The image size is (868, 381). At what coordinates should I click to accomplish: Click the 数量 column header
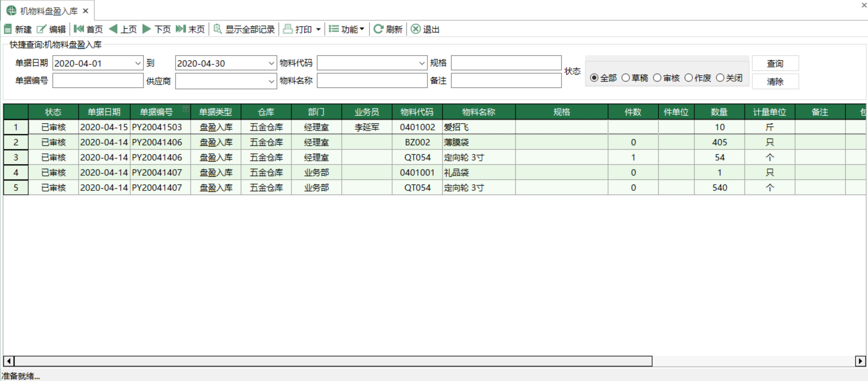(719, 112)
